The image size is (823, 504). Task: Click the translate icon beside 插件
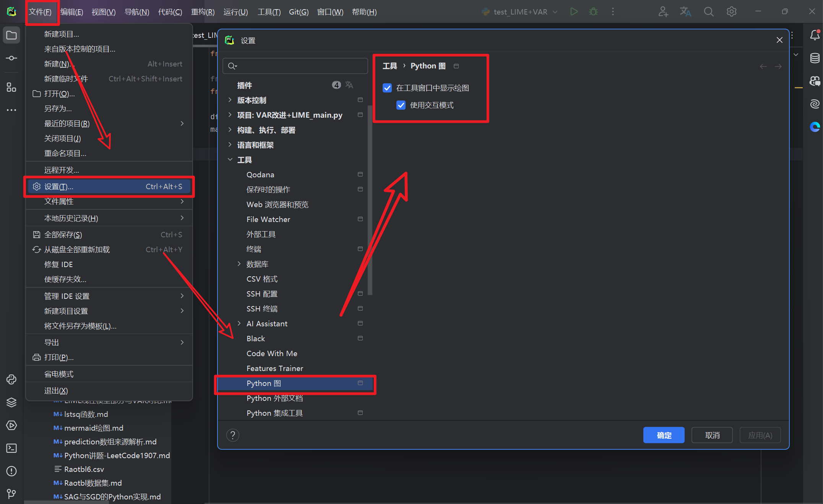coord(349,85)
